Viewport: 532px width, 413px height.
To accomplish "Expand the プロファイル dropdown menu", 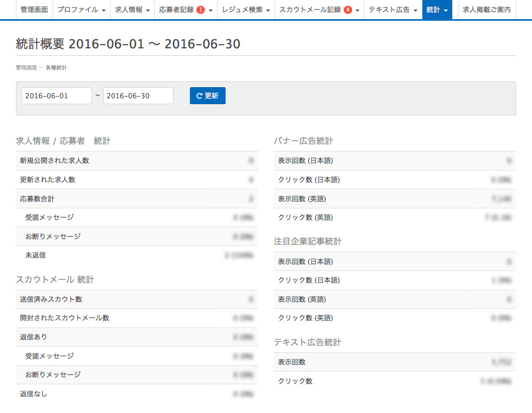I will coord(81,10).
